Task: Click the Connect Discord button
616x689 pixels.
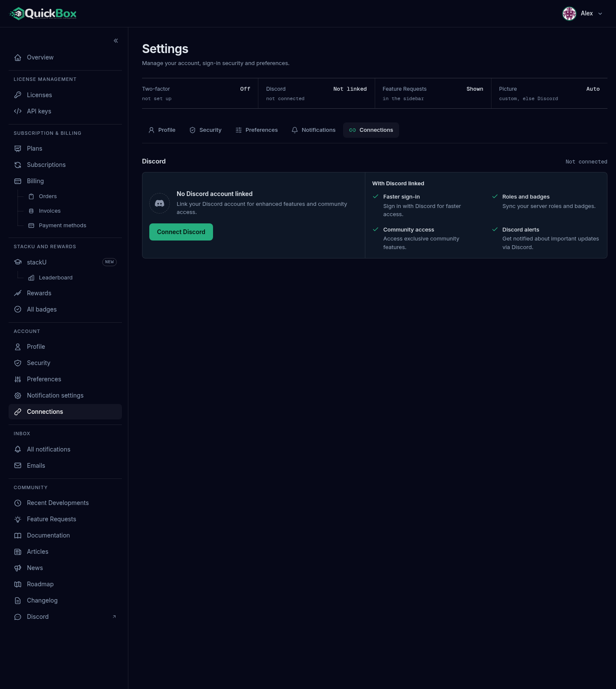Action: tap(181, 232)
